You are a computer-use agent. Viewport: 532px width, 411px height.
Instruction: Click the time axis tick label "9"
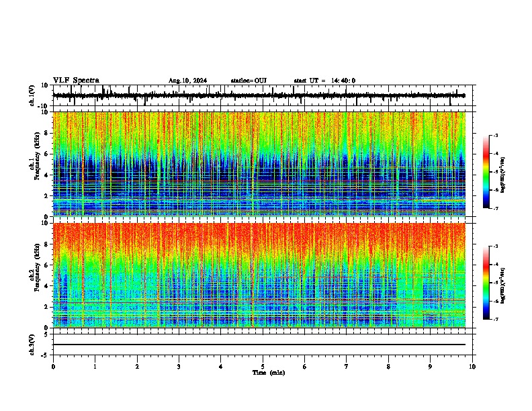[430, 367]
